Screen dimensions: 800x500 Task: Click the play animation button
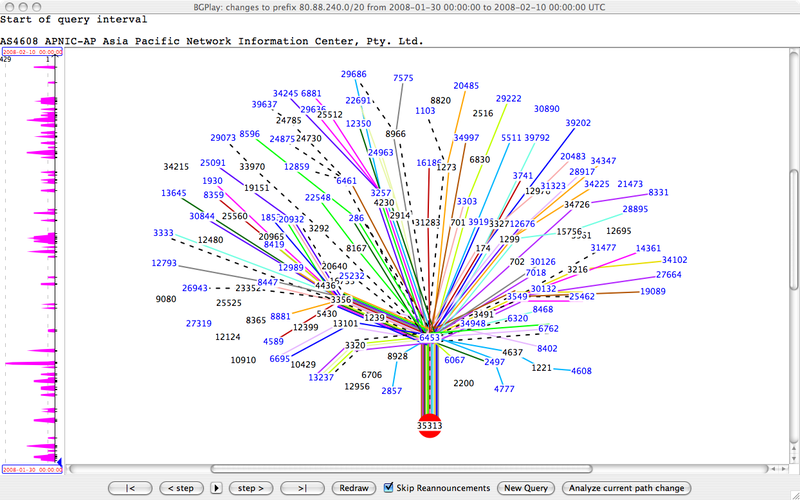218,488
